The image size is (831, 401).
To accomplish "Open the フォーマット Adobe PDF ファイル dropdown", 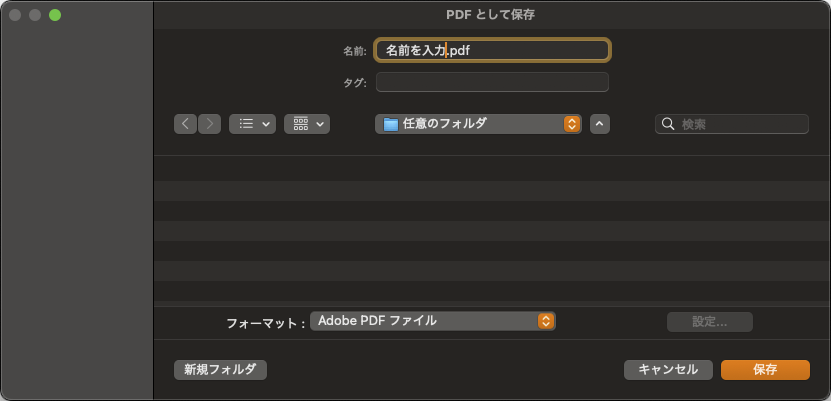I will (x=432, y=321).
